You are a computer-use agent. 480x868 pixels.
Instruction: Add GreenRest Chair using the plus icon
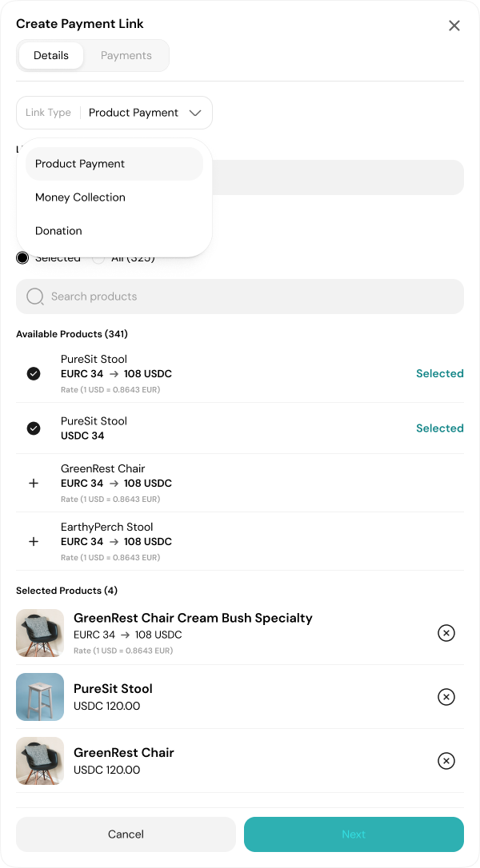point(33,484)
